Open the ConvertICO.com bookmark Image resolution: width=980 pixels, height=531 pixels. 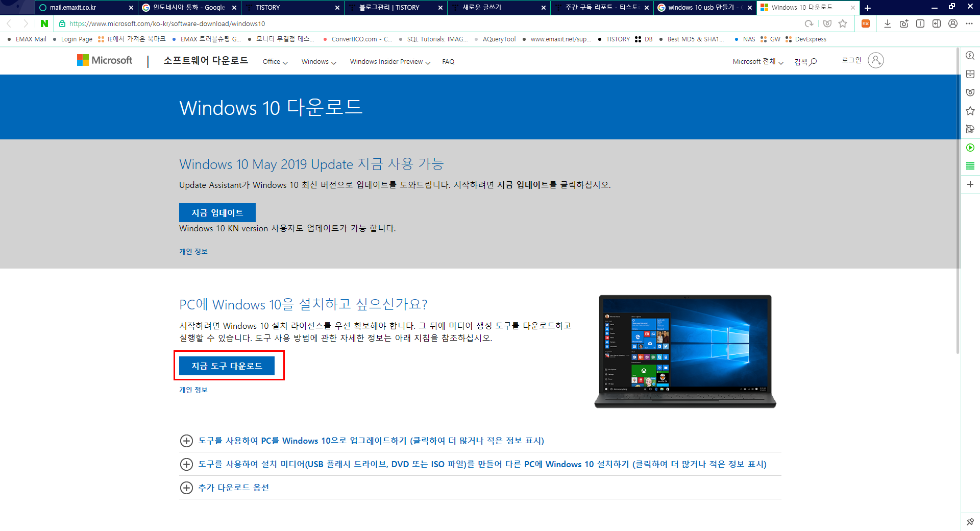[357, 39]
